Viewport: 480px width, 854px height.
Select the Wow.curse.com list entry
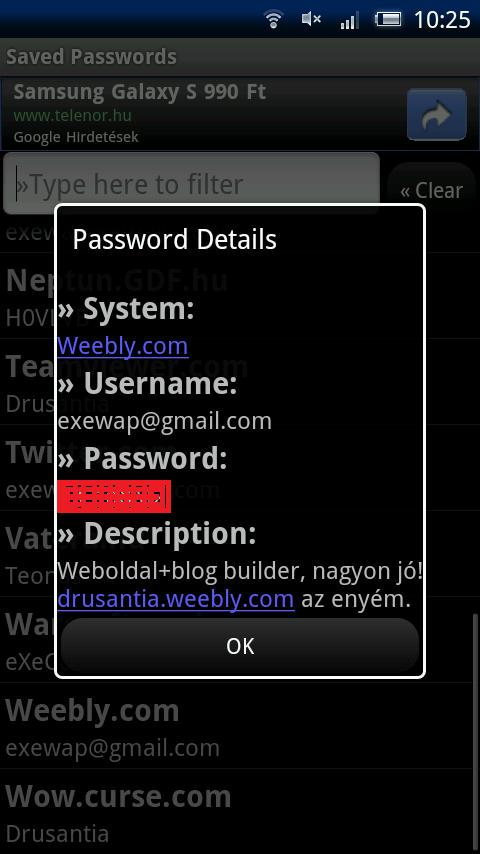coord(240,812)
